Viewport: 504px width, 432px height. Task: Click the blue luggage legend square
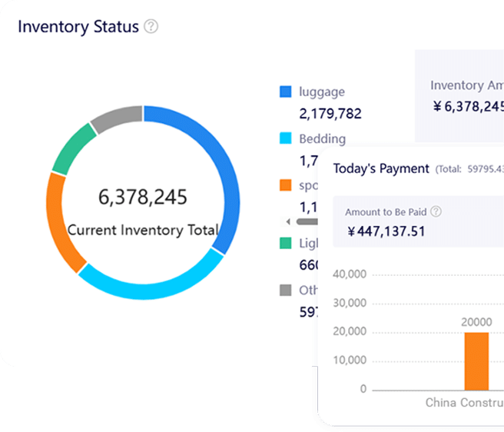point(286,92)
